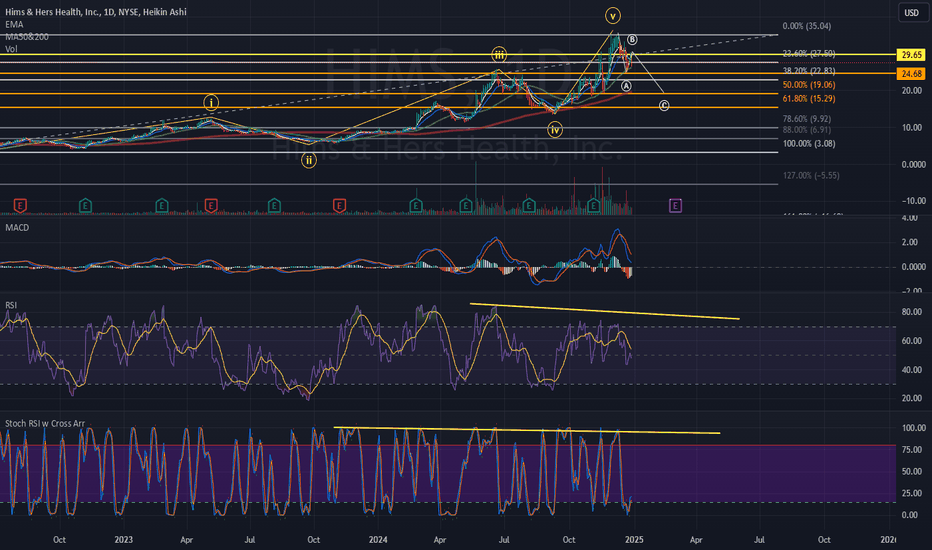
Task: Select the 50.00% (19.06) Fibonacci level
Action: pos(809,85)
